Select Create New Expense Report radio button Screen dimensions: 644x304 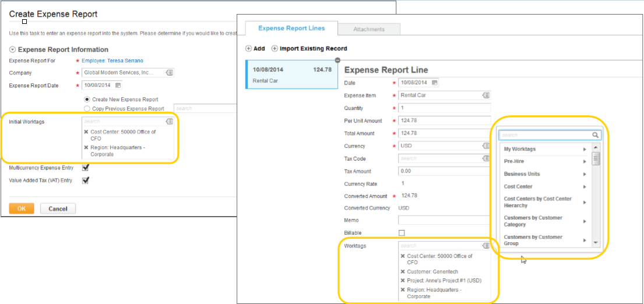(87, 99)
